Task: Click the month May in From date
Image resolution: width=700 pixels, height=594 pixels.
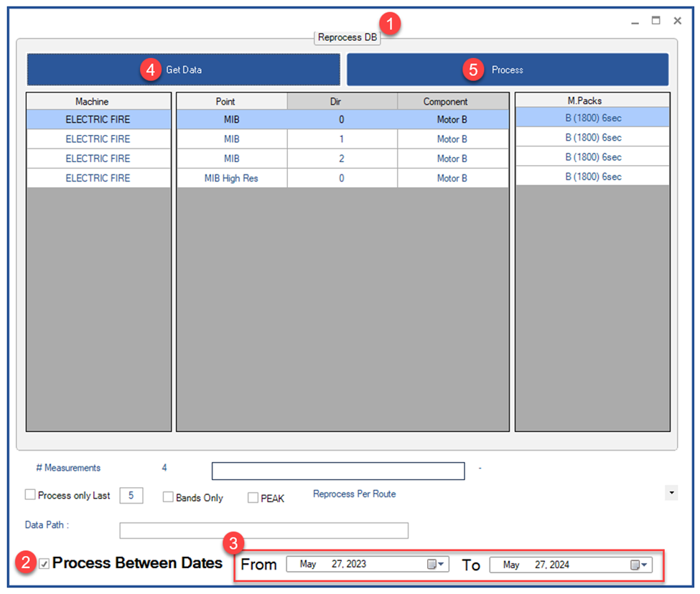Action: click(308, 564)
